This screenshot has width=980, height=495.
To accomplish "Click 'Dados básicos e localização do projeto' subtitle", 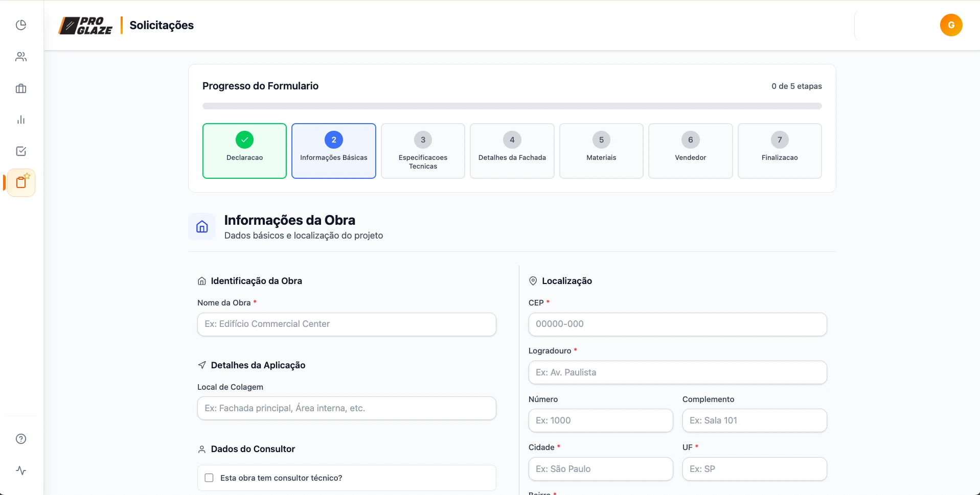I will pos(304,235).
